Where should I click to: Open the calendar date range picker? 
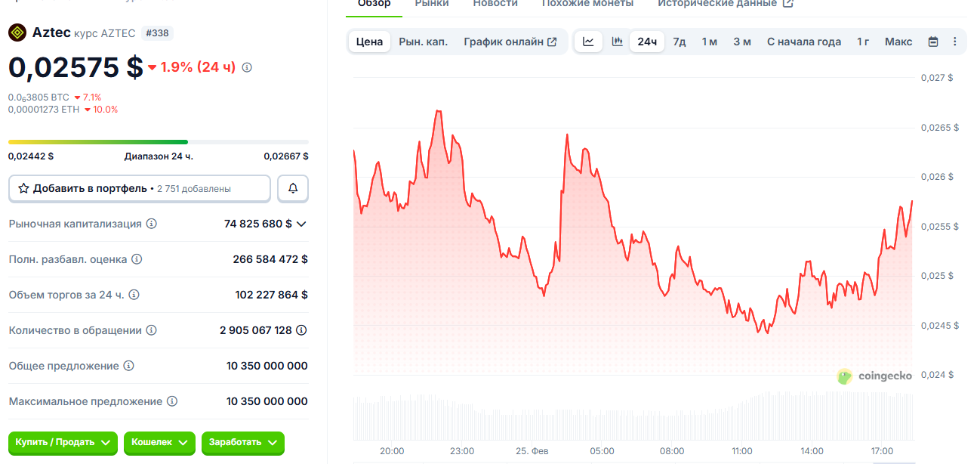[933, 42]
